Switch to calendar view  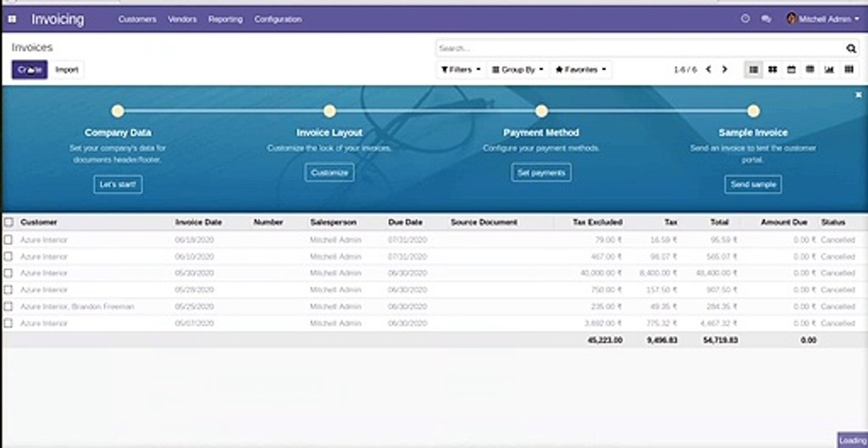(x=791, y=70)
